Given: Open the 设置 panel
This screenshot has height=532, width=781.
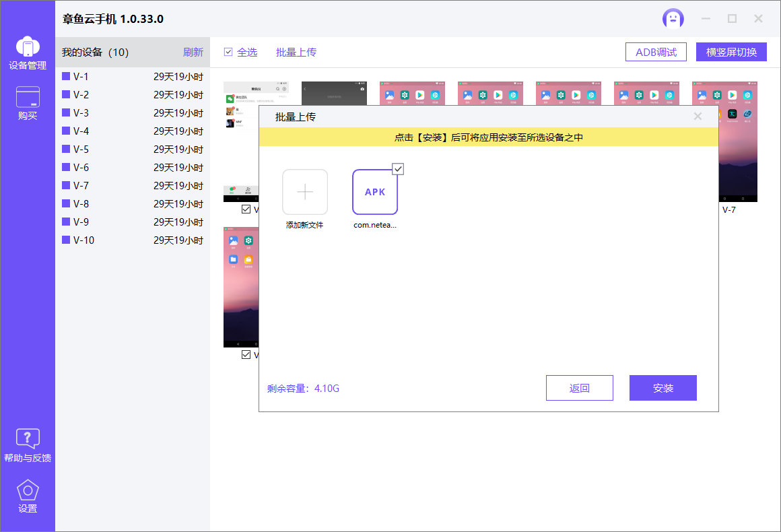Looking at the screenshot, I should (27, 495).
